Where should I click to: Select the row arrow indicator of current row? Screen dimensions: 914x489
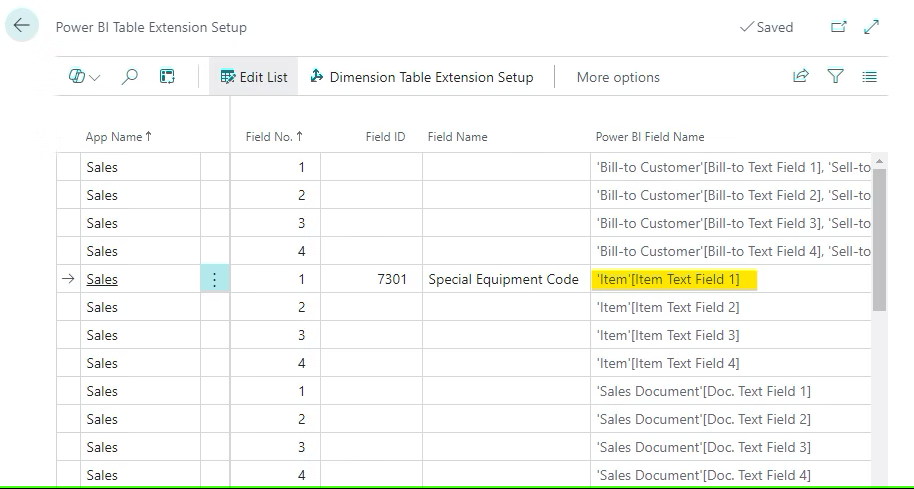coord(68,279)
